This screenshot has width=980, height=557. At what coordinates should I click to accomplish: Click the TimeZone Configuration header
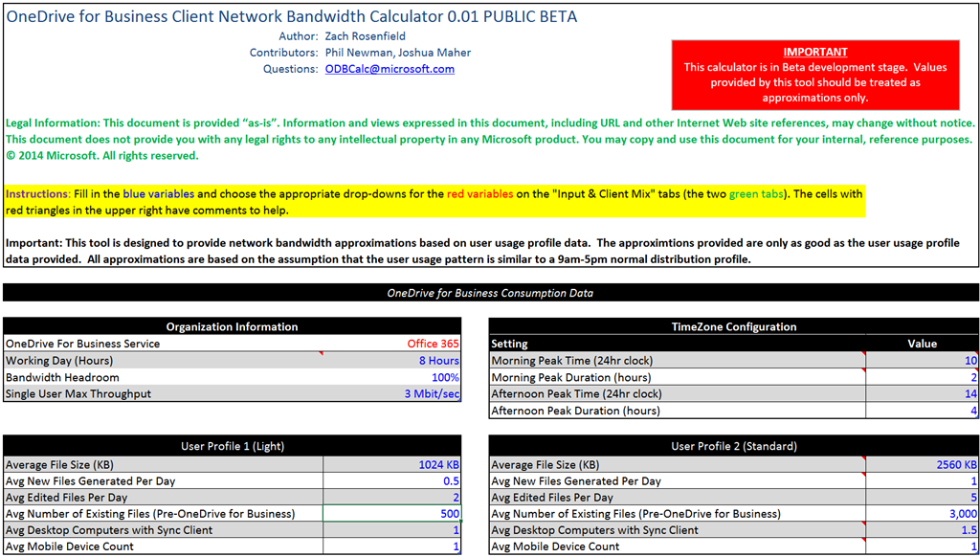coord(734,326)
